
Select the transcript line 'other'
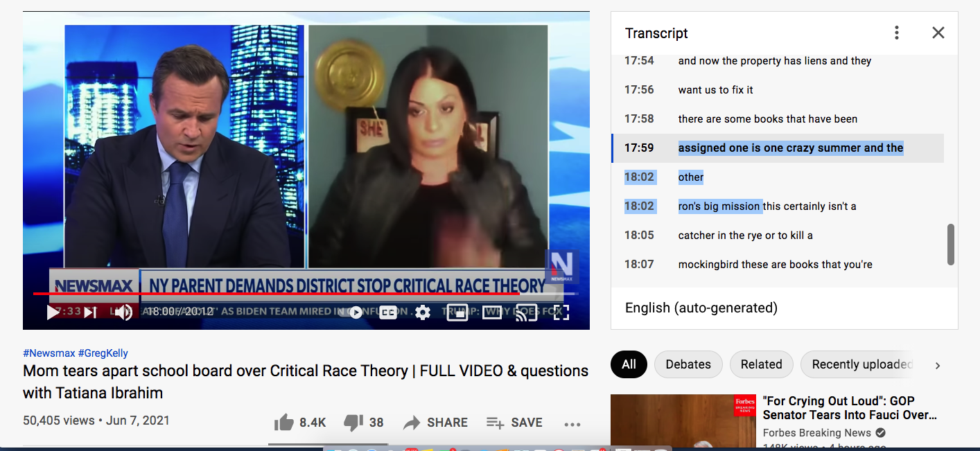pyautogui.click(x=778, y=177)
